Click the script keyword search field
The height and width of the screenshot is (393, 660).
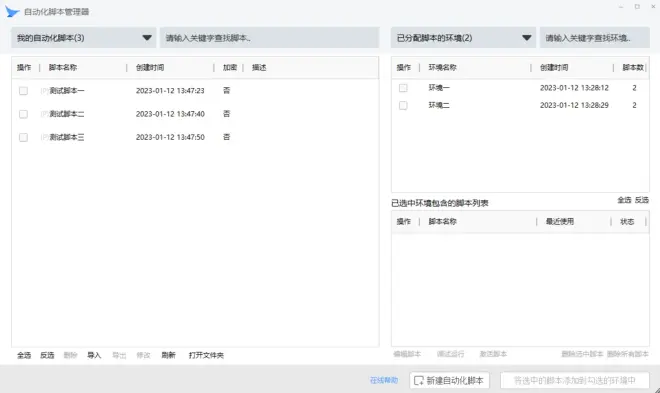tap(269, 38)
